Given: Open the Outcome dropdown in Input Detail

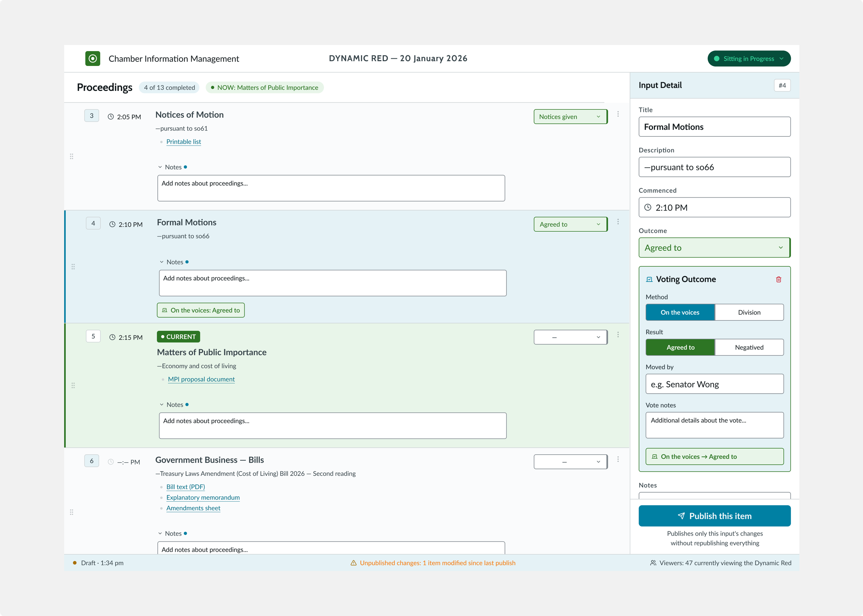Looking at the screenshot, I should [x=714, y=248].
